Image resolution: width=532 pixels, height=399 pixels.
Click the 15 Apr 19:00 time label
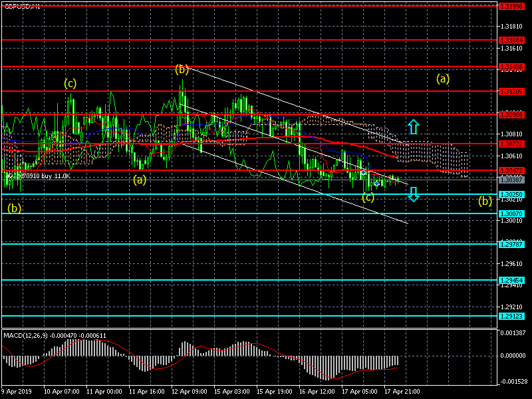274,392
